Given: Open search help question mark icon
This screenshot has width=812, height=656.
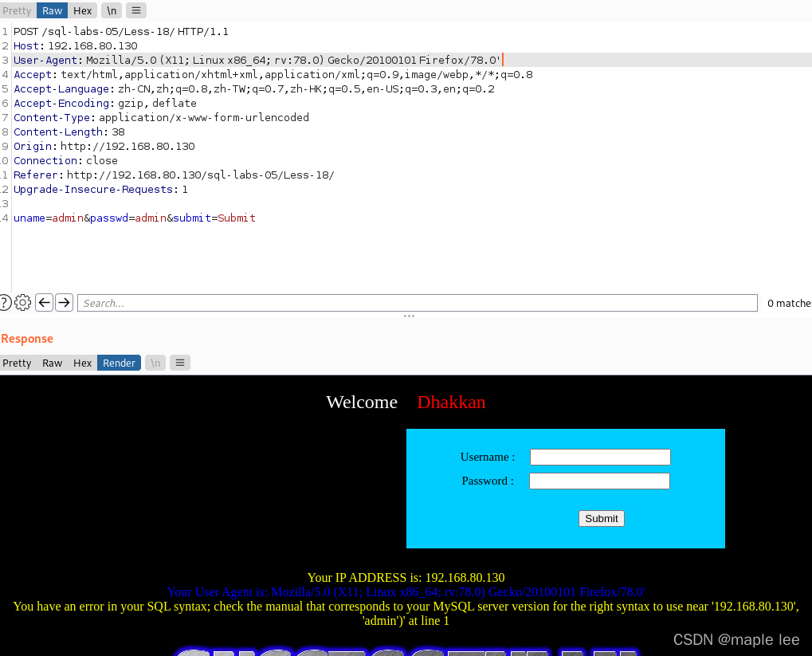Looking at the screenshot, I should point(5,303).
